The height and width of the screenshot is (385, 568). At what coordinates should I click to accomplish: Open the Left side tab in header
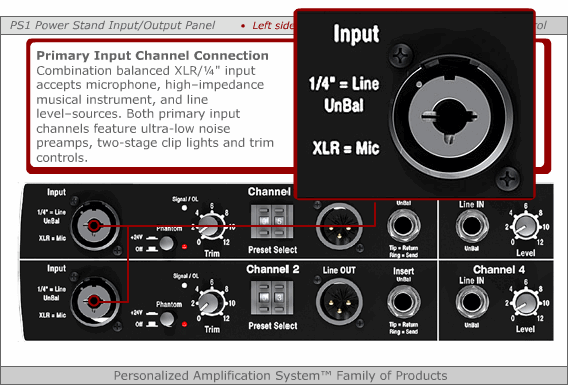point(273,25)
